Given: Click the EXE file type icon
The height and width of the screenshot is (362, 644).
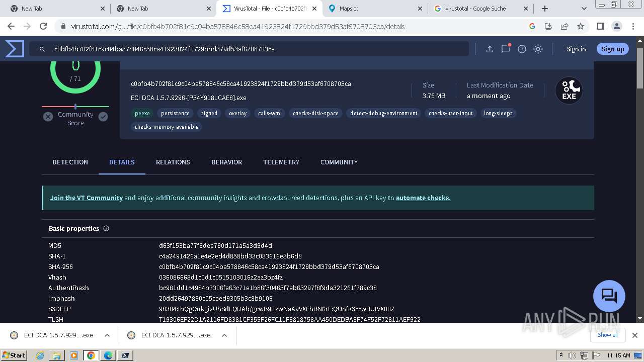Looking at the screenshot, I should 569,90.
